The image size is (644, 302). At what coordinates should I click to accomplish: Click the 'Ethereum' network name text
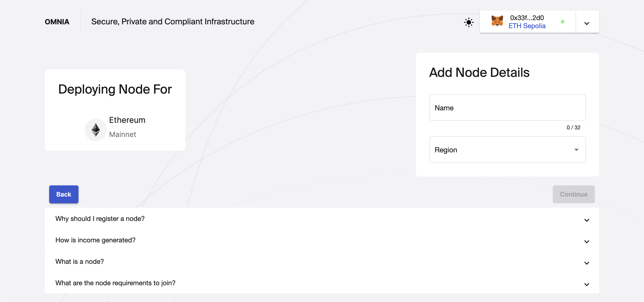(127, 120)
